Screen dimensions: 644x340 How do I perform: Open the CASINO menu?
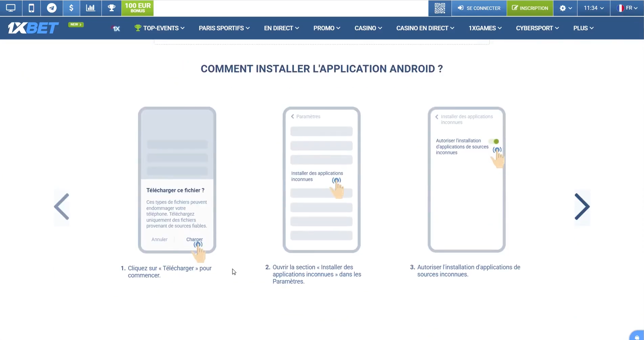click(368, 28)
